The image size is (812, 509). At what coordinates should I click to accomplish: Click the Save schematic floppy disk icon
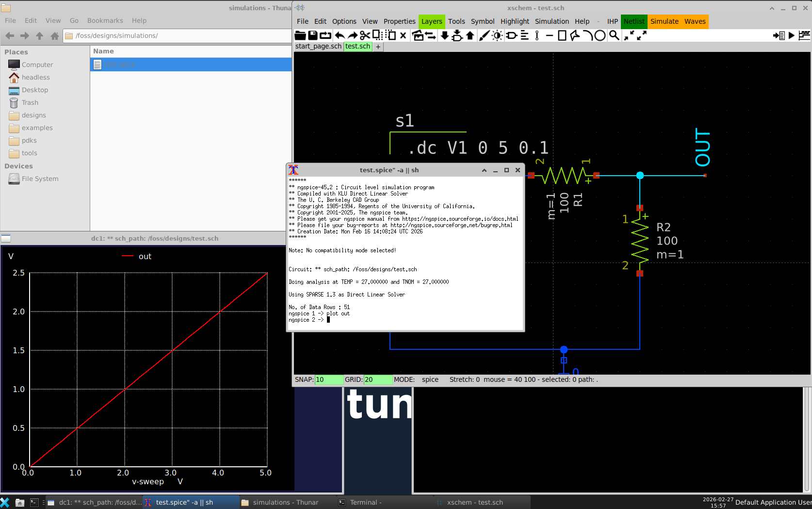[x=313, y=35]
